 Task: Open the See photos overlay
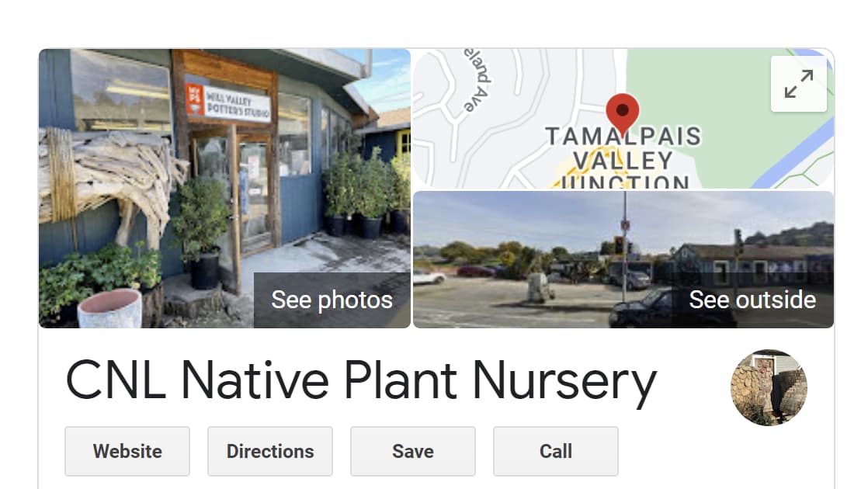[x=332, y=300]
